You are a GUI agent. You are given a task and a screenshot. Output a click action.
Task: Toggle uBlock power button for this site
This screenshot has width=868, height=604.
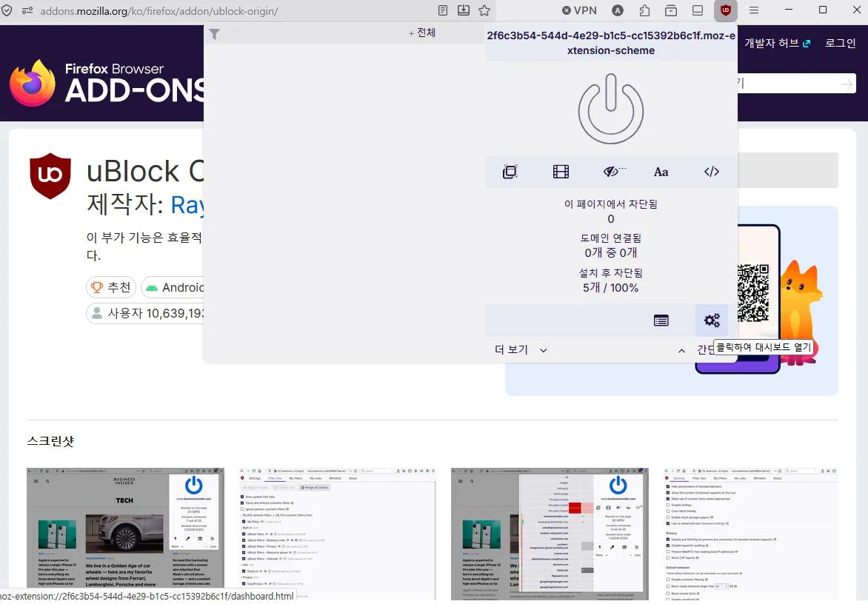[x=610, y=109]
